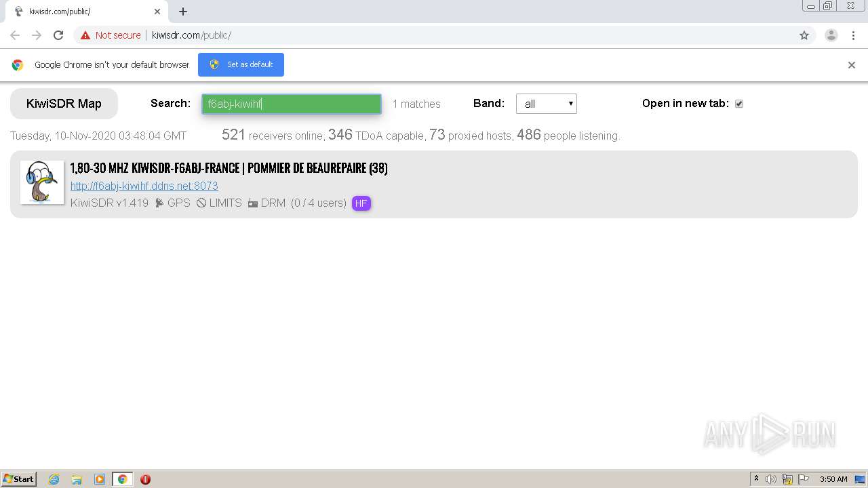Click the 486 people listening text
The height and width of the screenshot is (488, 868).
pos(568,135)
